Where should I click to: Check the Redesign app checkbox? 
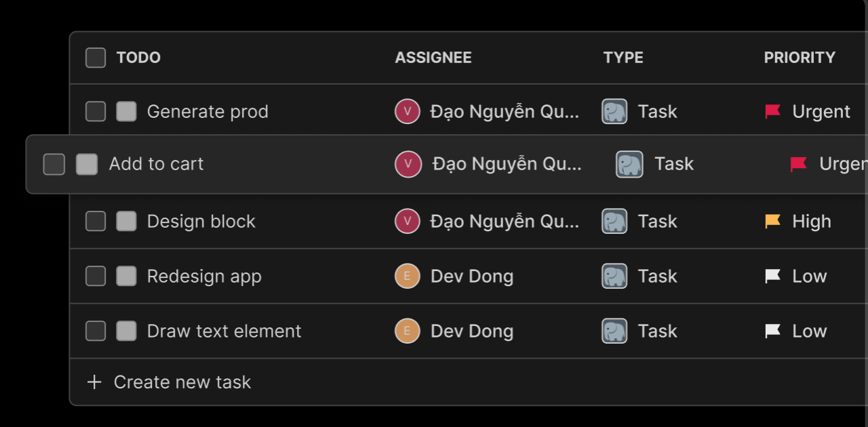point(95,276)
